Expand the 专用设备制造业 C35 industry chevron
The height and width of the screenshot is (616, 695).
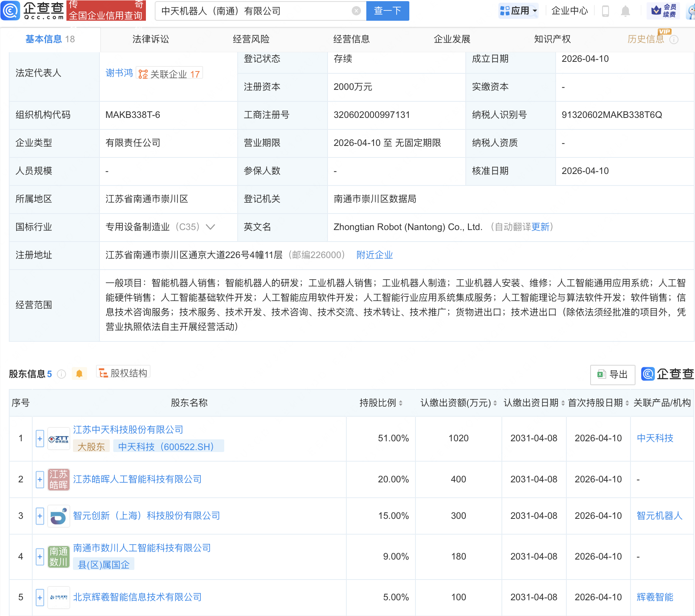(x=210, y=227)
